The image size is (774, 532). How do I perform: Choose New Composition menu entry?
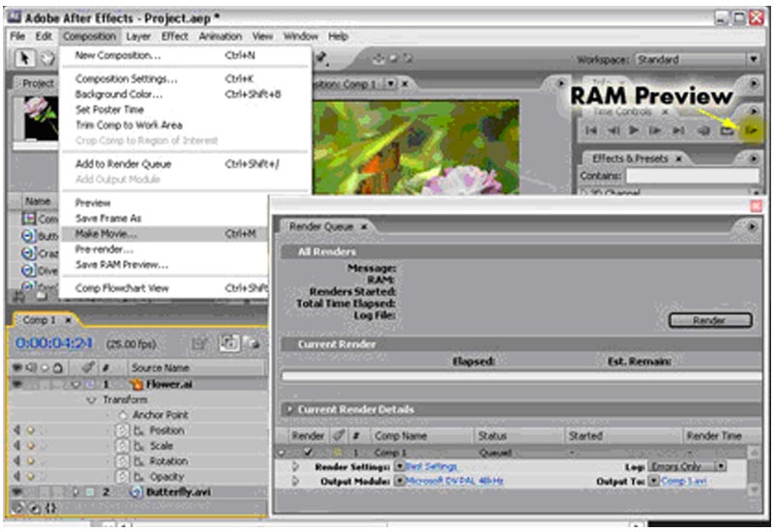185,55
